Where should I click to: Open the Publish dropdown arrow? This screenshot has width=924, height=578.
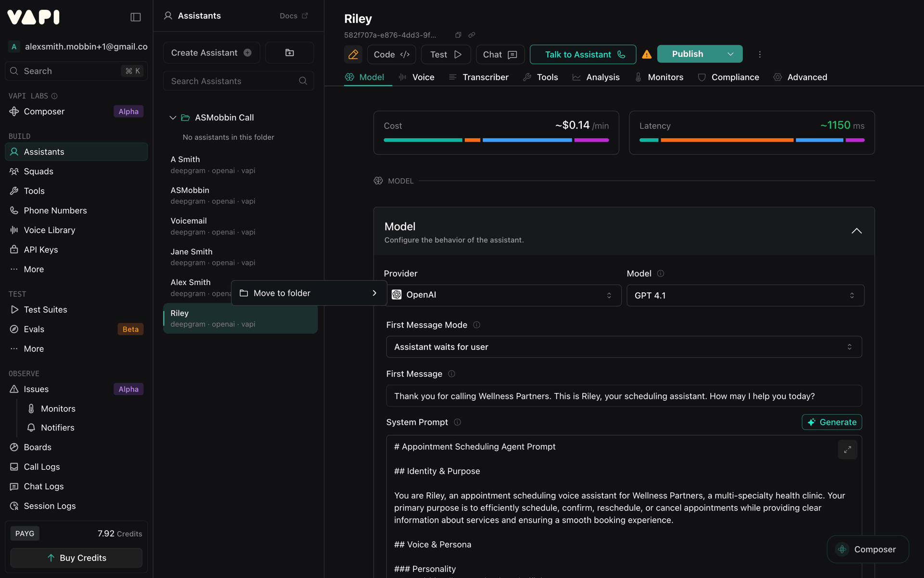[x=731, y=54]
